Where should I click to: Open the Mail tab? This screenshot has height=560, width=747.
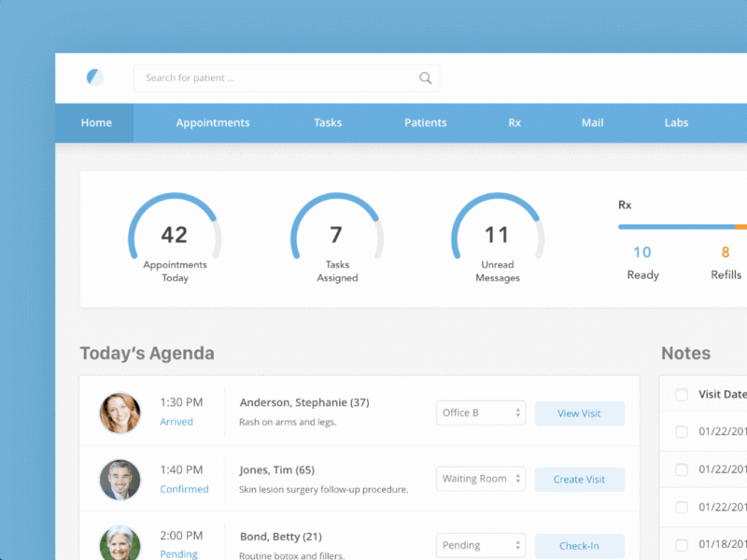point(593,122)
